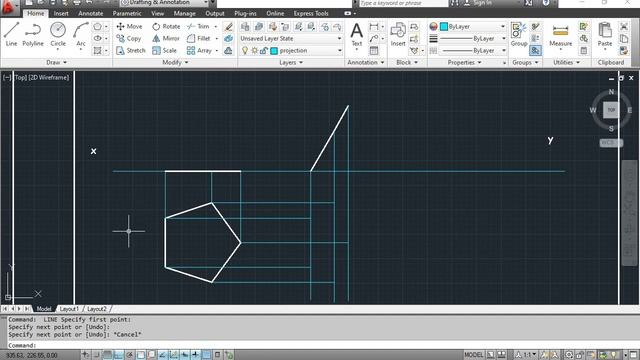Toggle MODEL space button in status bar
640x360 pixels.
click(473, 355)
